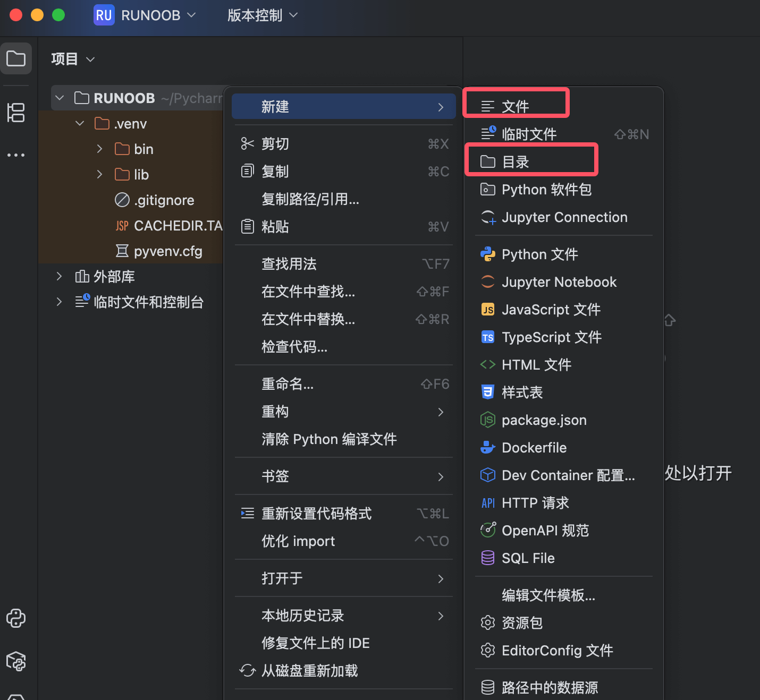Open the Python Packages sidebar icon
Image resolution: width=760 pixels, height=700 pixels.
tap(16, 661)
